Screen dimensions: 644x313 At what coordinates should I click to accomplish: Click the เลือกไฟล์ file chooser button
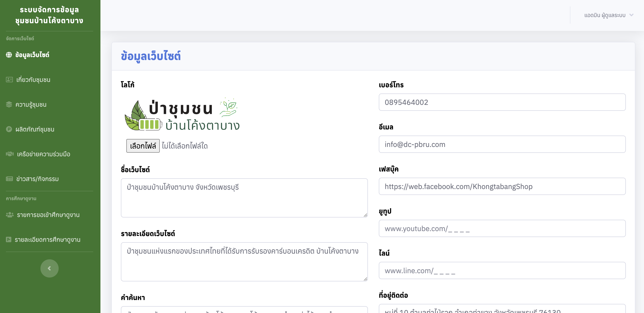tap(143, 146)
